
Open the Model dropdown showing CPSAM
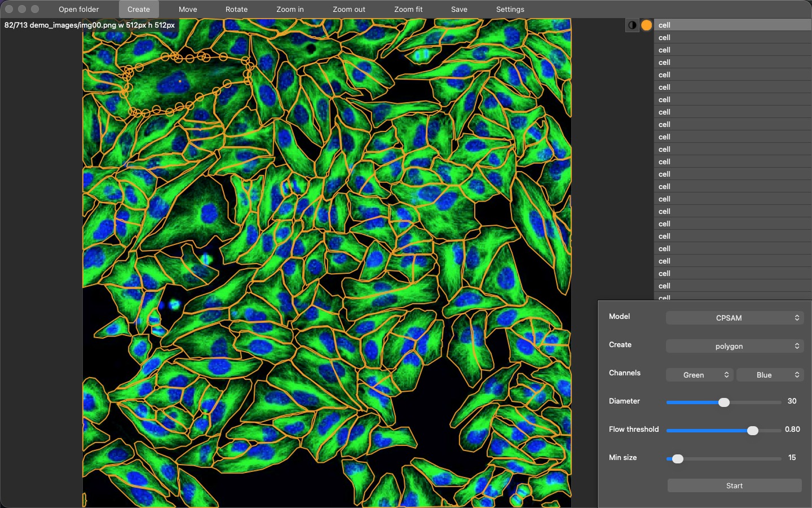734,318
